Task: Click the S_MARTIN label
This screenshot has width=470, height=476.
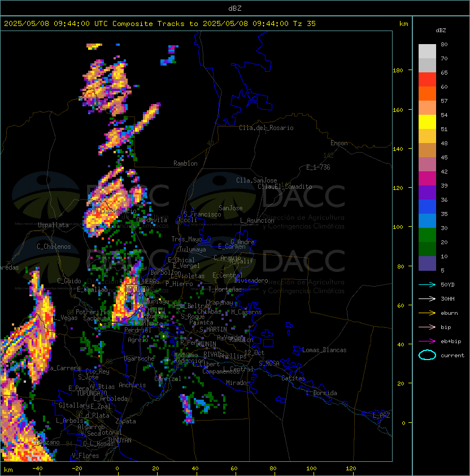Action: (x=214, y=330)
